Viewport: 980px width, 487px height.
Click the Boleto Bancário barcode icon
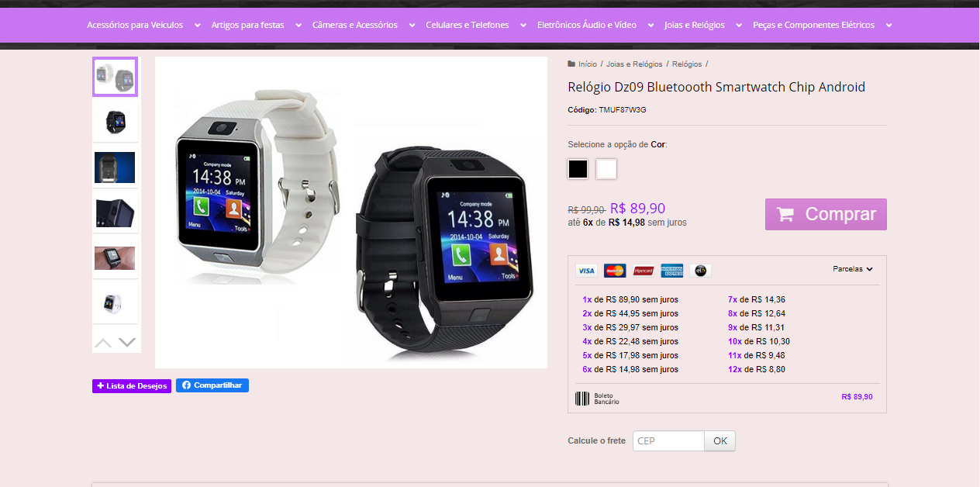click(x=582, y=399)
